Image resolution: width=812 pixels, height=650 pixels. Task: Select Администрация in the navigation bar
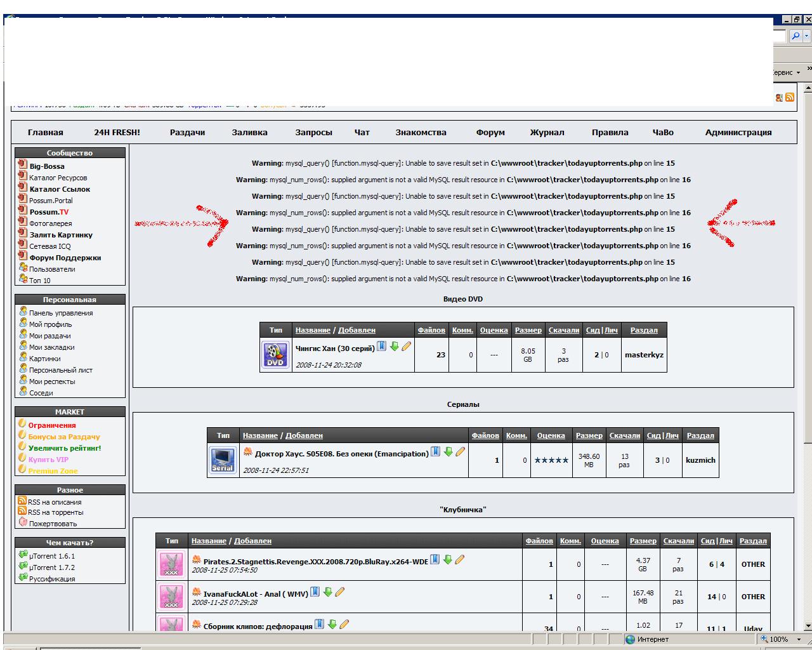738,132
